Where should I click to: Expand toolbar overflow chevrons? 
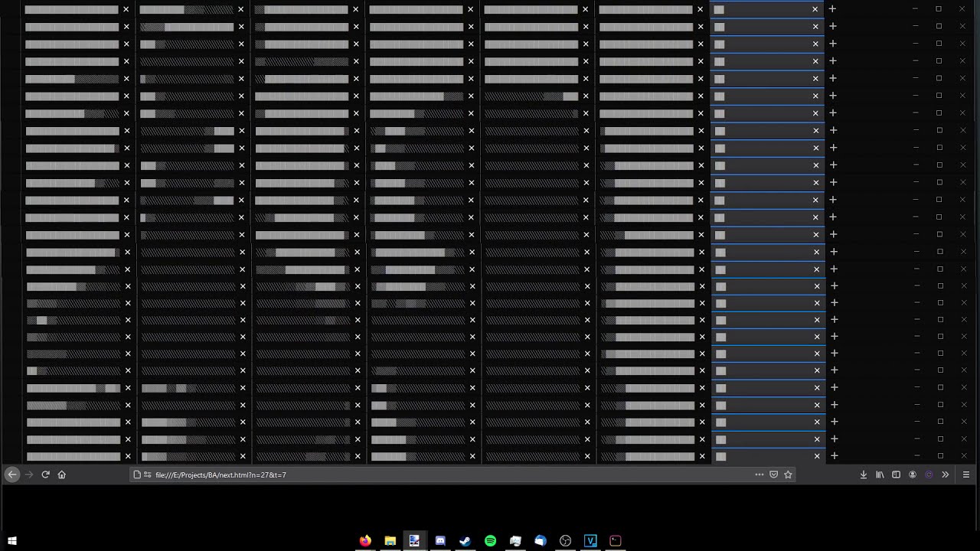coord(945,474)
